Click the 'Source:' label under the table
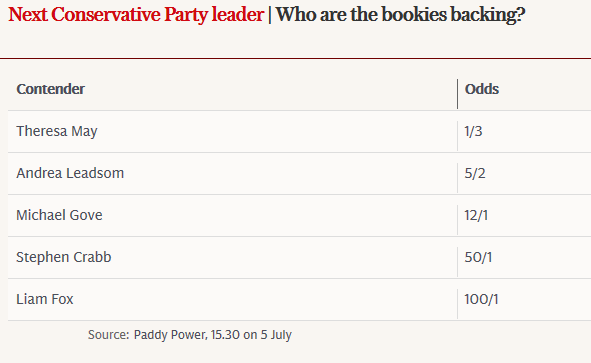The height and width of the screenshot is (363, 591). click(109, 335)
